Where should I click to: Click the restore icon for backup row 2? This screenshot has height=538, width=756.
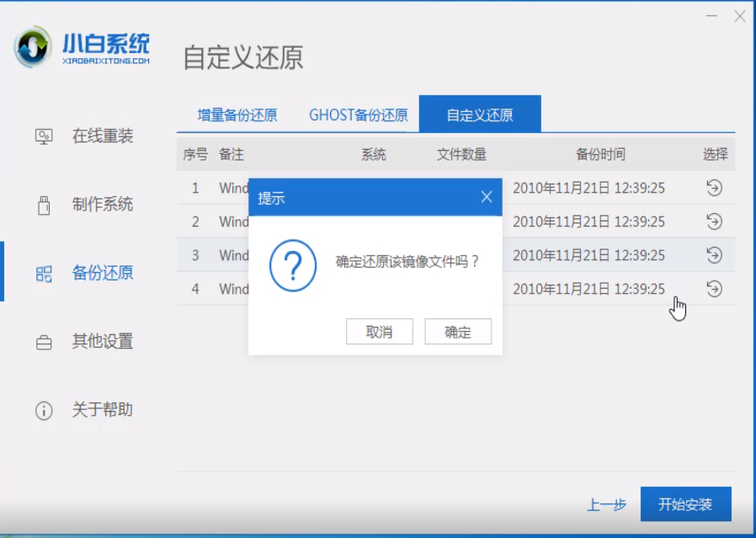point(714,221)
